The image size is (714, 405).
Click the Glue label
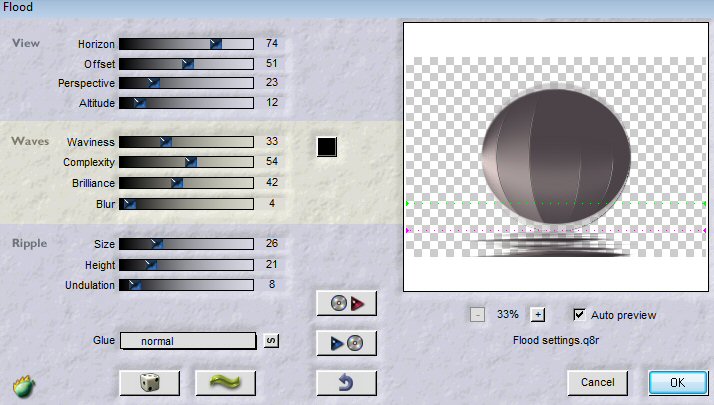(x=104, y=340)
